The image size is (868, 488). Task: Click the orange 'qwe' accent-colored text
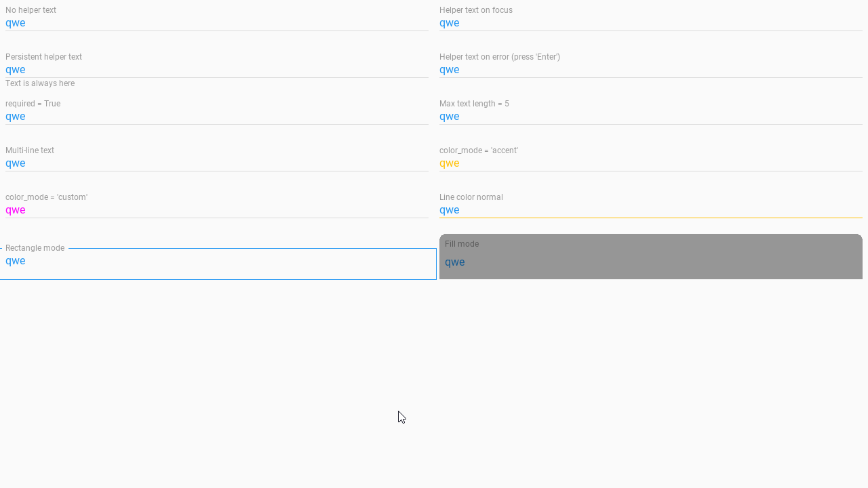[449, 163]
